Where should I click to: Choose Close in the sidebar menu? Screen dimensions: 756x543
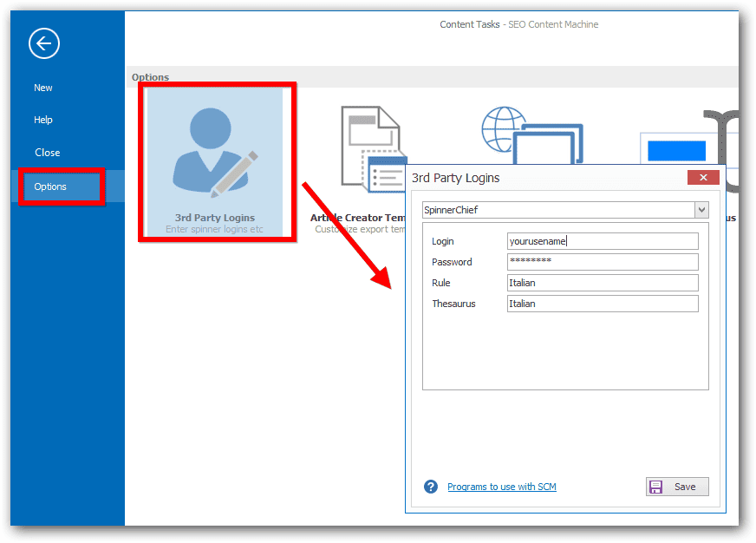47,153
